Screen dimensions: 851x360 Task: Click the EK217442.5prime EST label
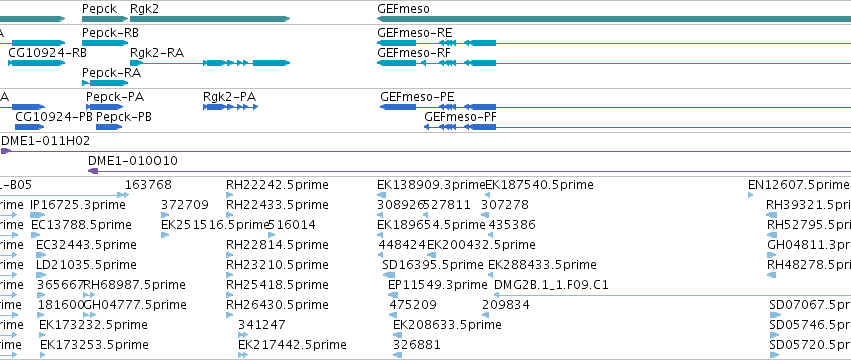tap(292, 345)
